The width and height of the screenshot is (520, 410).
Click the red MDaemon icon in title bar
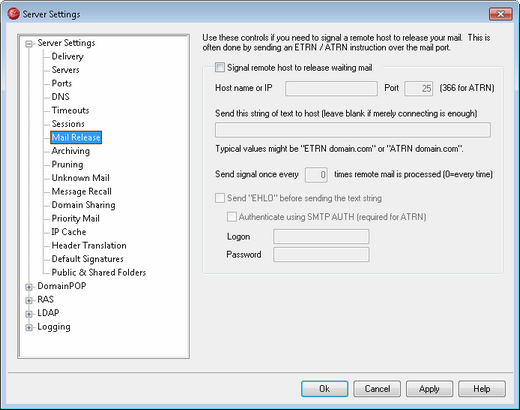click(14, 14)
